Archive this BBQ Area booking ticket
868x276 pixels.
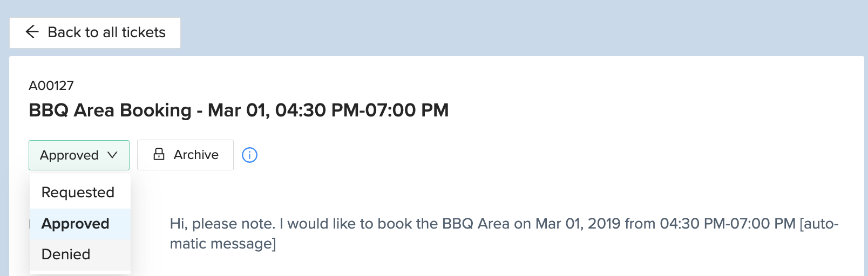(185, 155)
